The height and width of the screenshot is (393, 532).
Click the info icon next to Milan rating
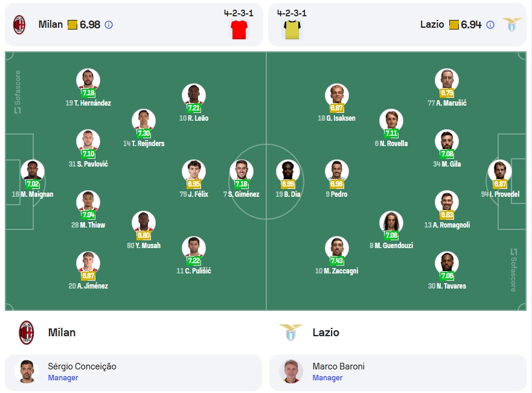[x=109, y=25]
